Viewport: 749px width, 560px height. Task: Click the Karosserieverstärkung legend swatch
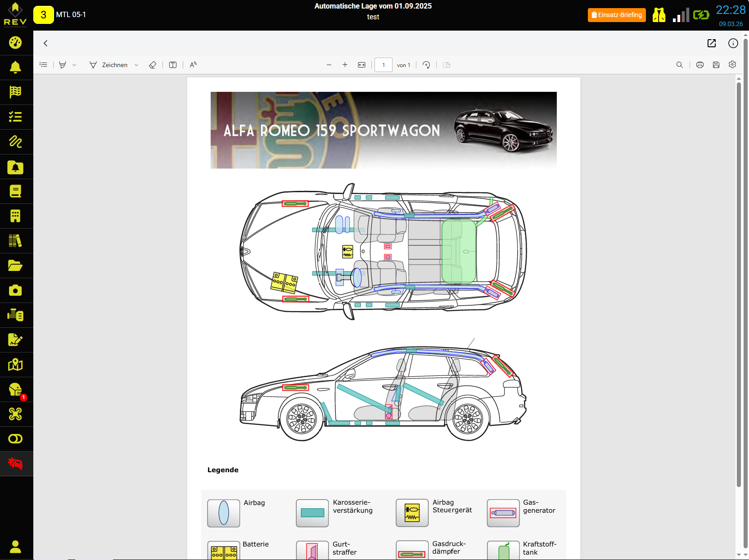point(312,513)
